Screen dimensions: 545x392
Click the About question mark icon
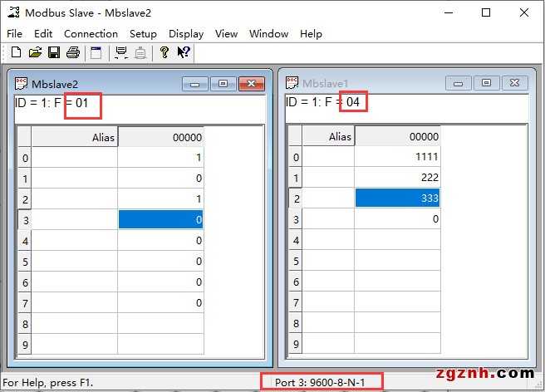[164, 52]
